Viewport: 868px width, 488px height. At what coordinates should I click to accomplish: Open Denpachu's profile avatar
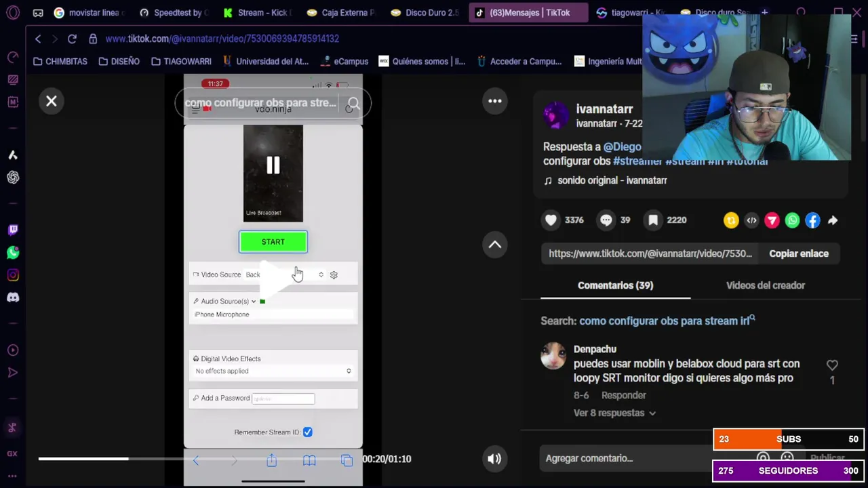553,355
